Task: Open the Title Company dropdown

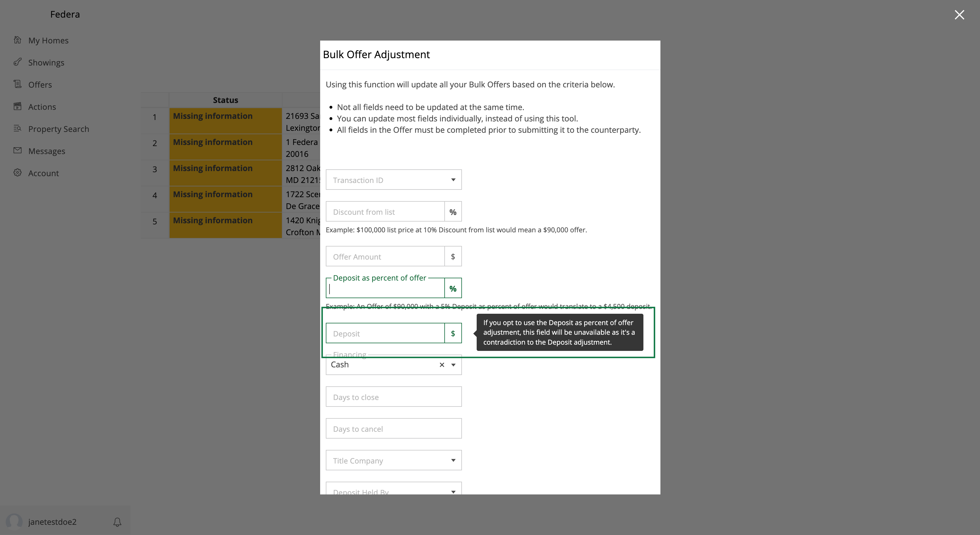Action: click(394, 460)
